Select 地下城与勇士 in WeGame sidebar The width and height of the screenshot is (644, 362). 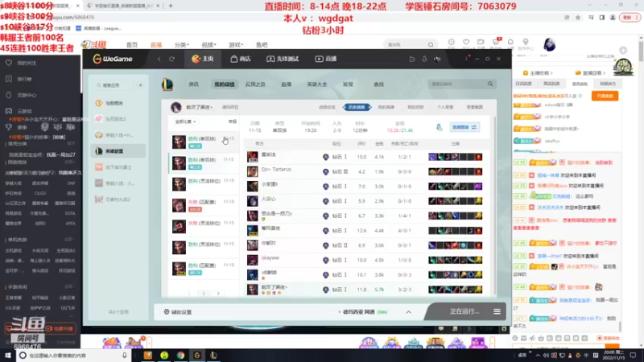118,167
